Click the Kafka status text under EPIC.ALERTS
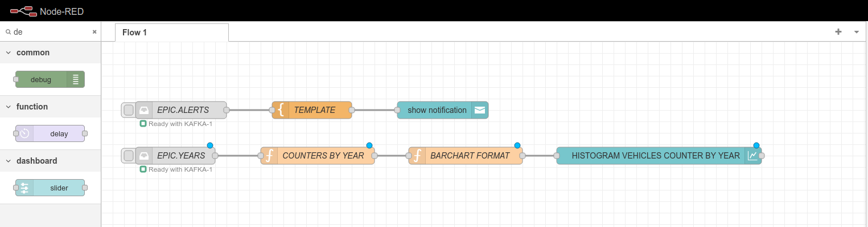 pos(180,123)
